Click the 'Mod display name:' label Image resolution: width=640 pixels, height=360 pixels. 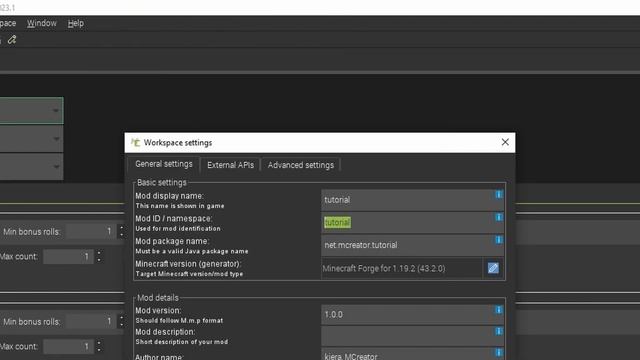pos(169,196)
